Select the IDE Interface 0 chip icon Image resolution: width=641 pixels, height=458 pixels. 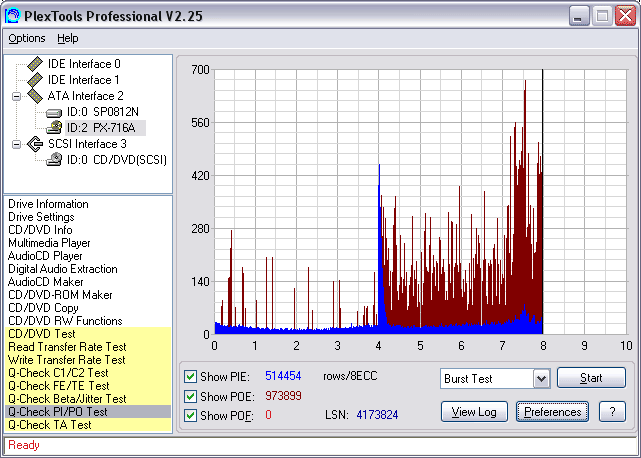coord(35,64)
